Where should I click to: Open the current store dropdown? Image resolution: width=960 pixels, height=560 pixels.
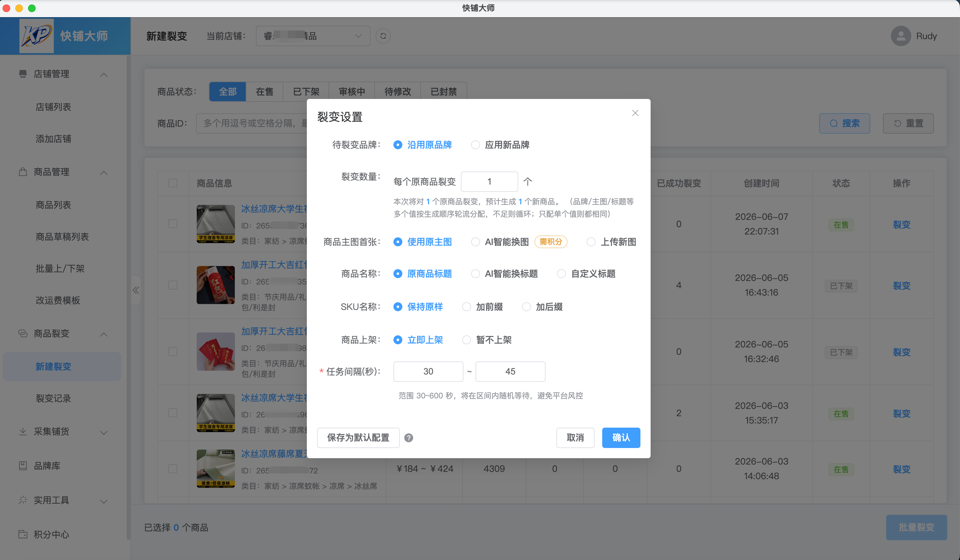[x=313, y=36]
